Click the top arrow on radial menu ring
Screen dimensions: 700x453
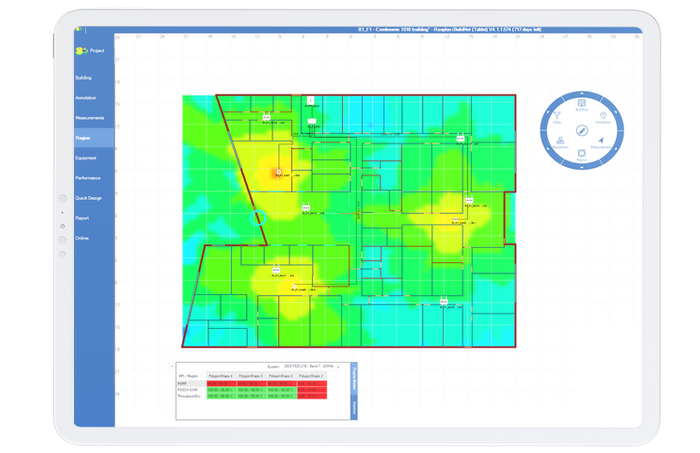click(x=582, y=92)
